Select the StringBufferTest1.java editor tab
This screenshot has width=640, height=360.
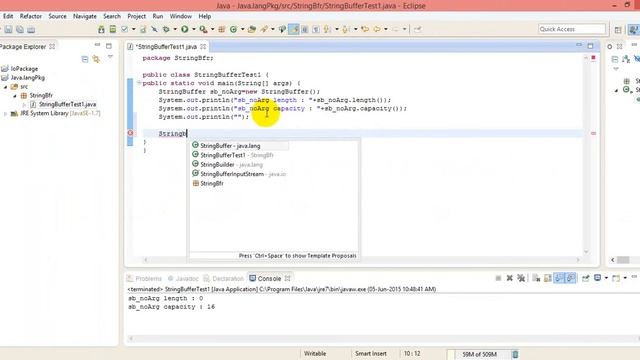[167, 47]
